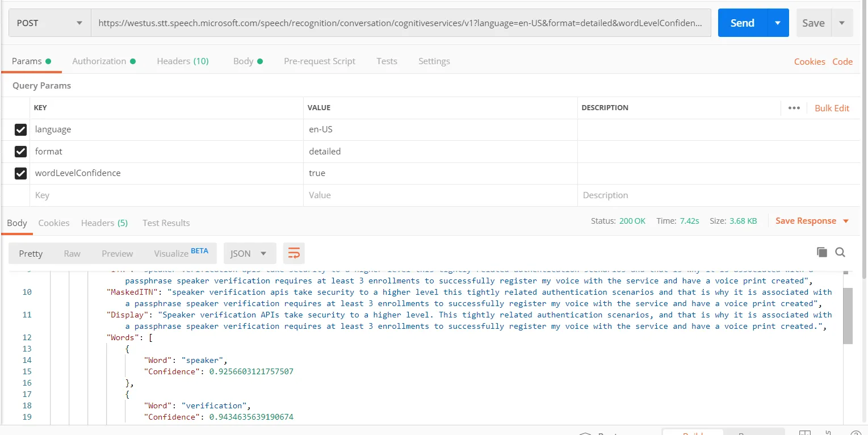The height and width of the screenshot is (435, 868).
Task: Click the '3.68 KB' response size
Action: (x=742, y=221)
